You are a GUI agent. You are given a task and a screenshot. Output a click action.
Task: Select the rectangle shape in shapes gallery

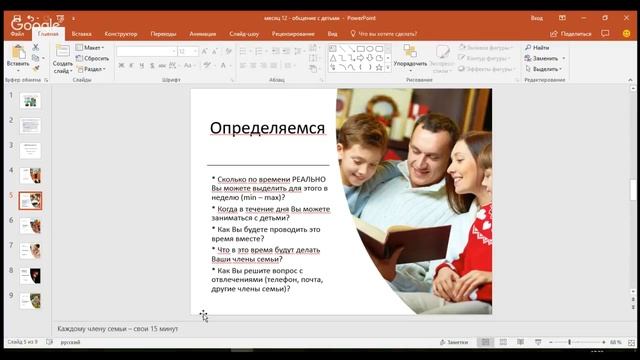click(x=360, y=49)
